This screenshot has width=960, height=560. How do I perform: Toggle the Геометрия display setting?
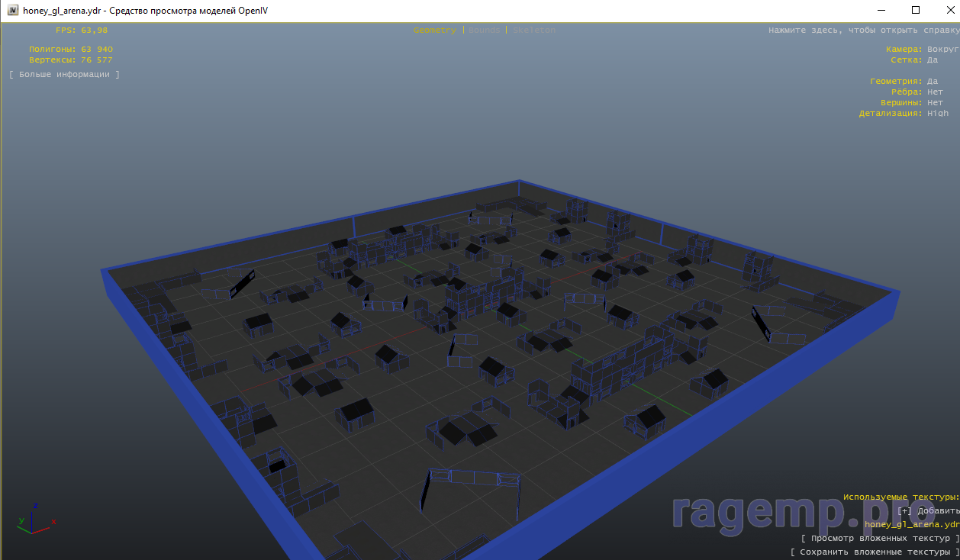(932, 82)
